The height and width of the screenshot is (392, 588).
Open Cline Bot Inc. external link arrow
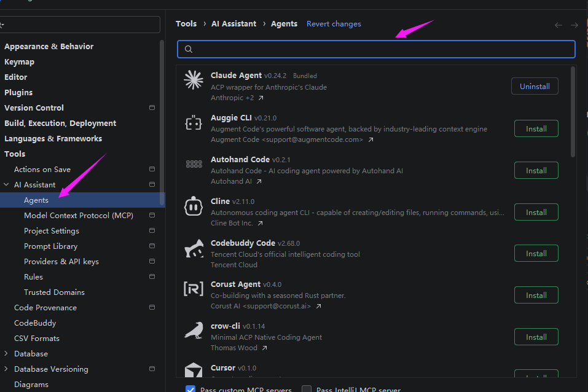(260, 223)
